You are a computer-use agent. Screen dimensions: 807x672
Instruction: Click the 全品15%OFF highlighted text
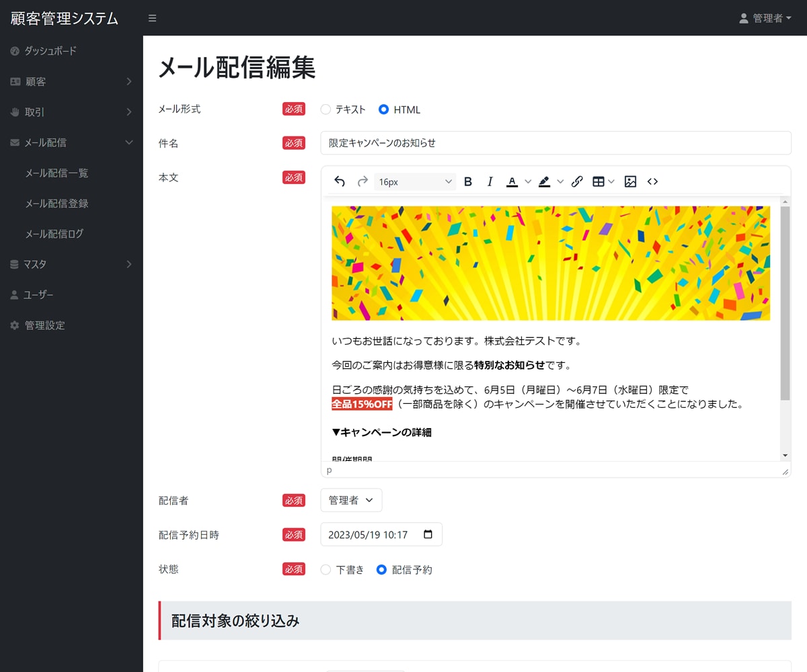tap(362, 404)
